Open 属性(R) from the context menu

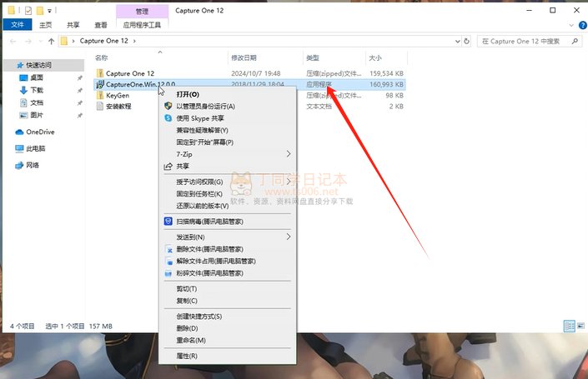coord(227,357)
